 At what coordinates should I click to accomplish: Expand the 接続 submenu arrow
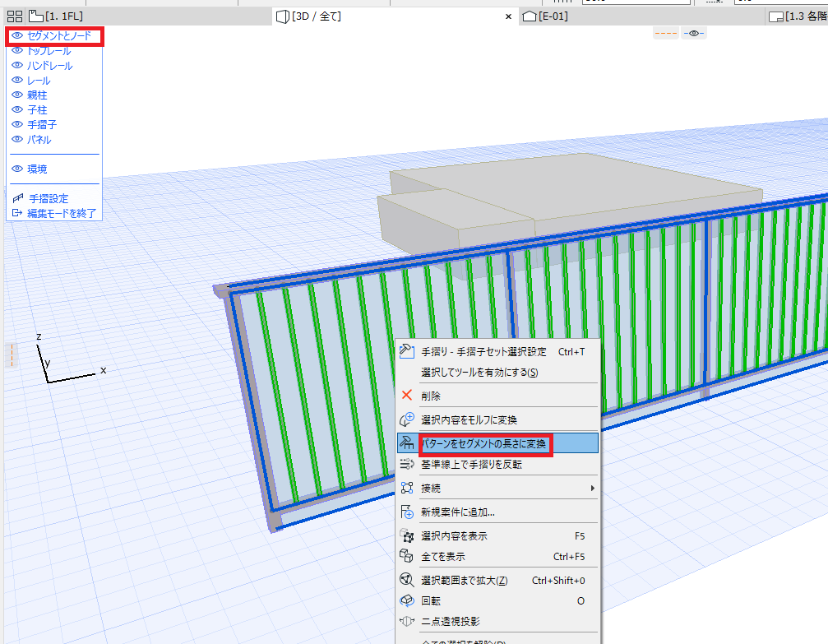(593, 489)
